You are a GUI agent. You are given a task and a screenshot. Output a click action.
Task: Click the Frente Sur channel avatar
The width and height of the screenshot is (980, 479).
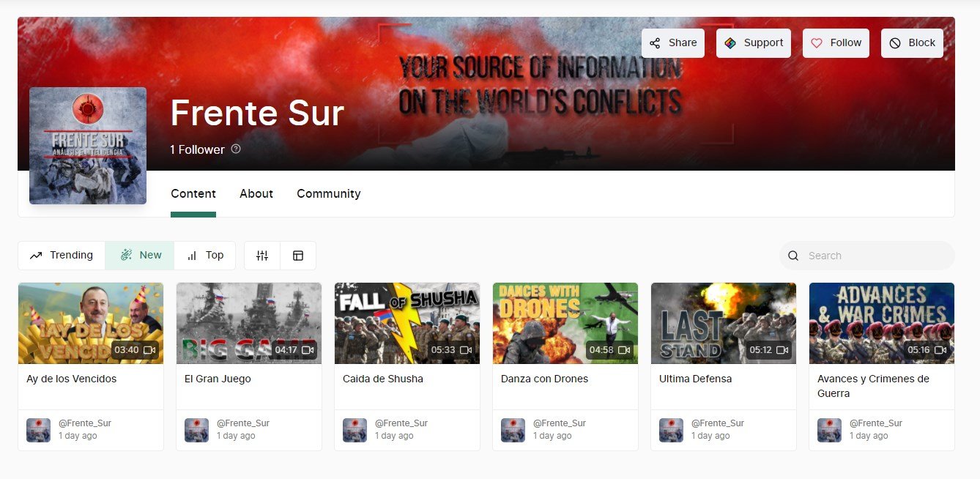click(88, 146)
